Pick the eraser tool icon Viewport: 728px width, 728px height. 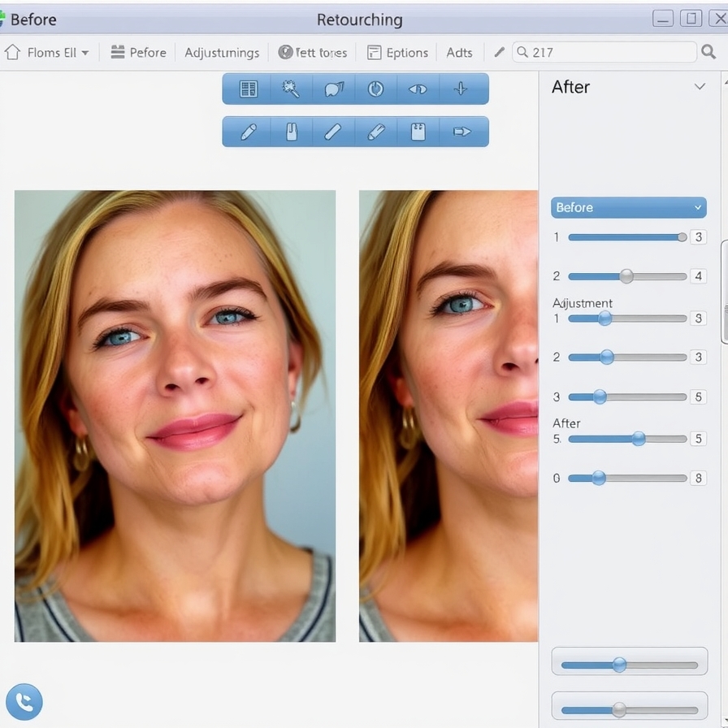click(376, 132)
